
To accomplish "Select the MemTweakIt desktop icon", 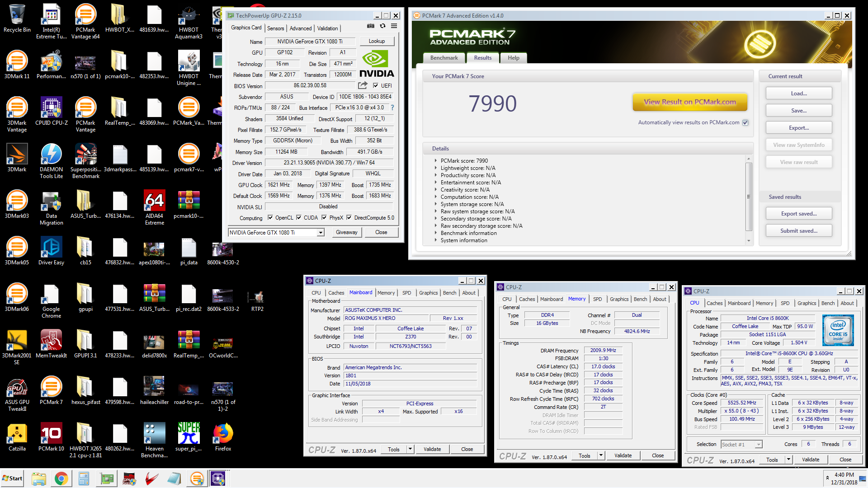I will click(52, 345).
